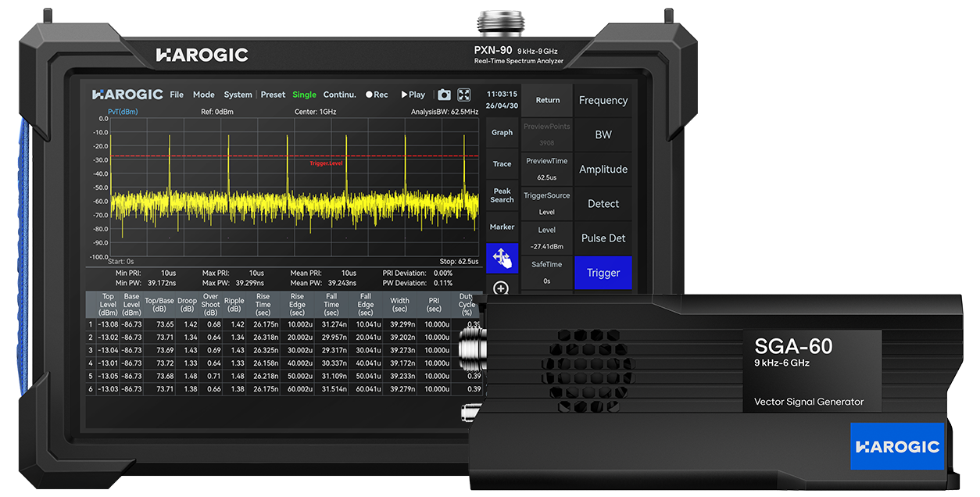Edit the trigger Level -27.41dBm field
980x497 pixels.
coord(547,238)
